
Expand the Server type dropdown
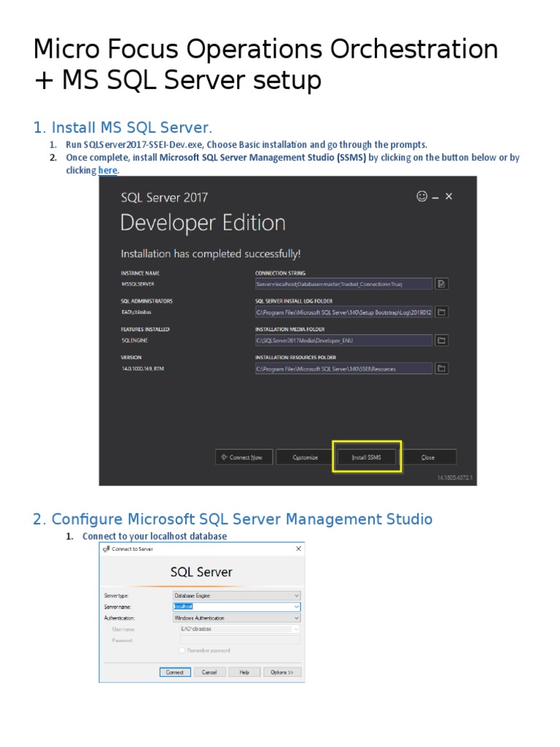[x=296, y=596]
